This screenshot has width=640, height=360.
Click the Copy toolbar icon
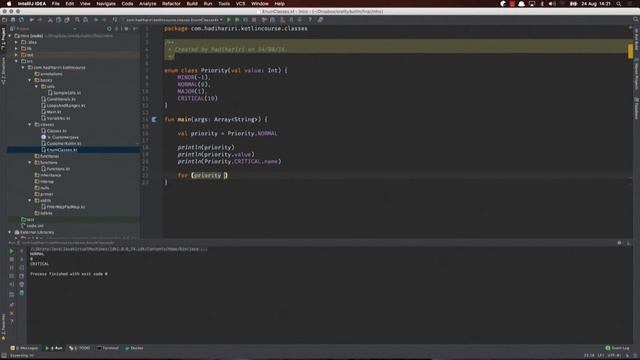(58, 20)
